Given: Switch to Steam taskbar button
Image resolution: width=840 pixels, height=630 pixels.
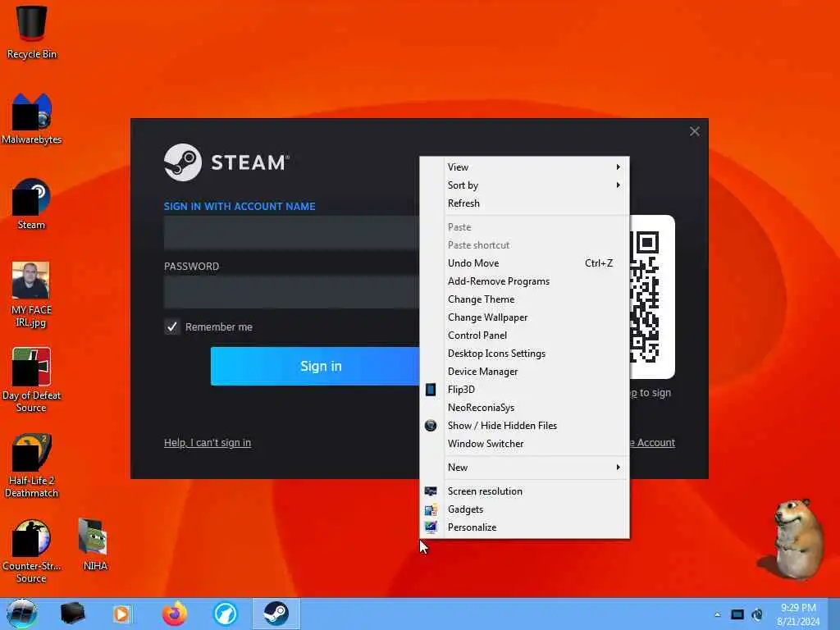Looking at the screenshot, I should (276, 614).
